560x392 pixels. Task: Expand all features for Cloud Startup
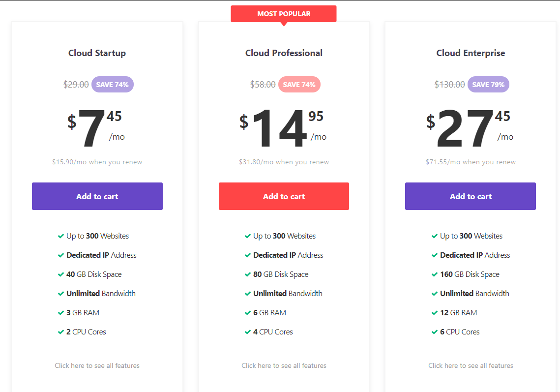point(97,365)
